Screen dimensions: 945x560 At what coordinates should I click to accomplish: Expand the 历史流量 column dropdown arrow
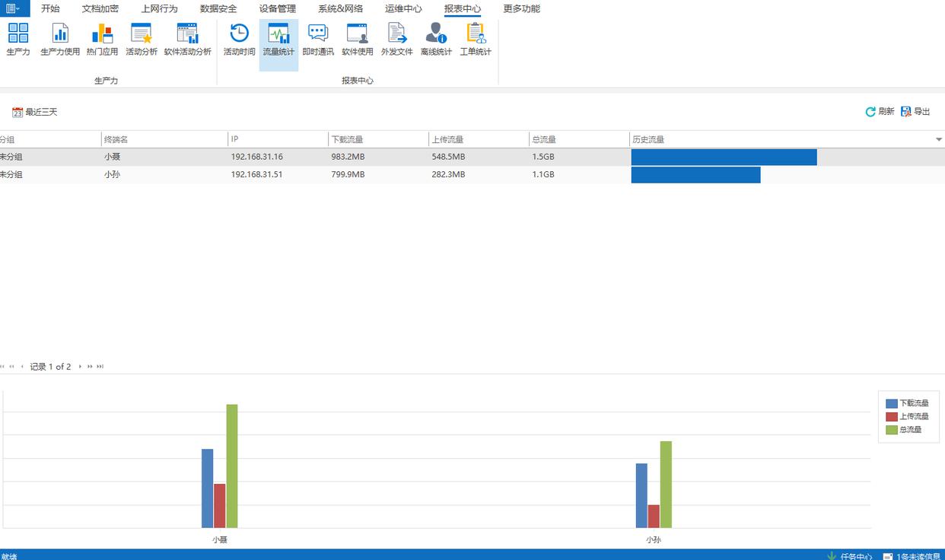click(938, 140)
